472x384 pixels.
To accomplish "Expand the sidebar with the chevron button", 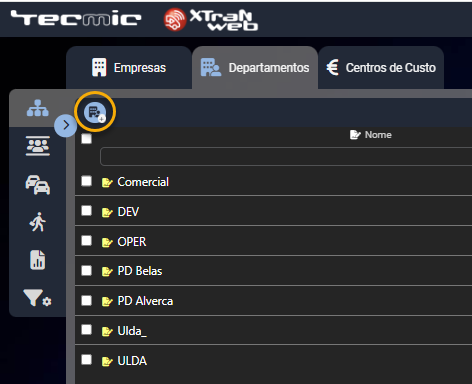I will click(66, 125).
